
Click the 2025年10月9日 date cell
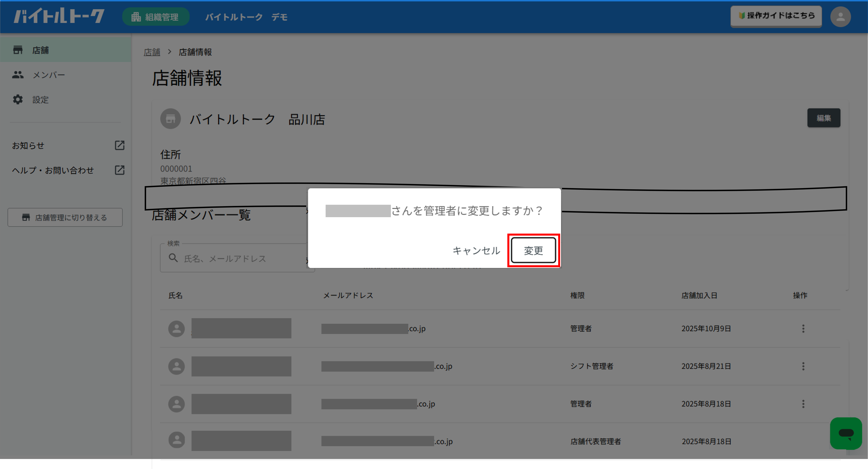click(x=706, y=329)
